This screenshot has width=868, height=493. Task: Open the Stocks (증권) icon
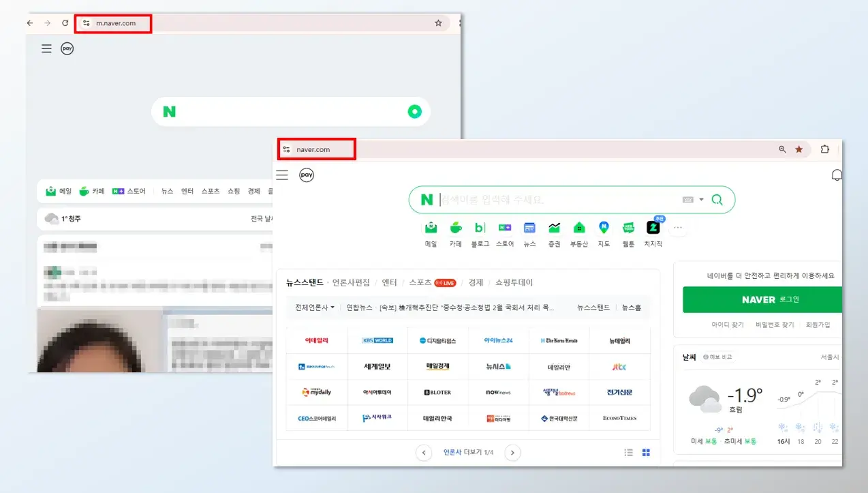[555, 228]
